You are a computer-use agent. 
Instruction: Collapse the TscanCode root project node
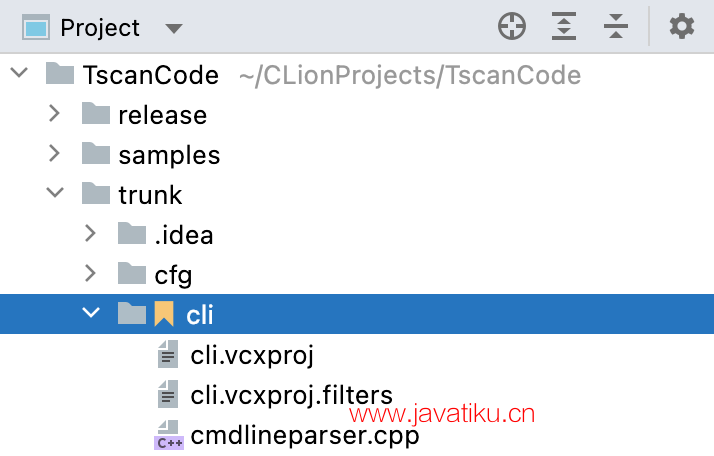(19, 75)
